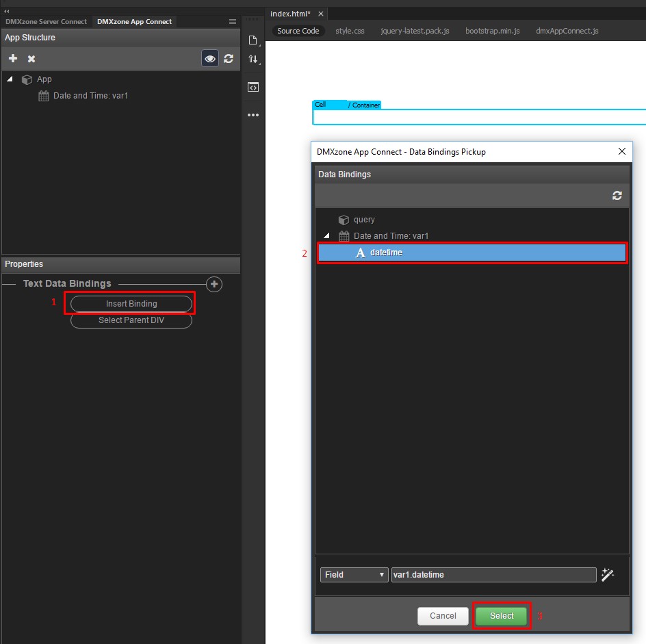Viewport: 646px width, 644px height.
Task: Click the file management document icon
Action: point(253,40)
